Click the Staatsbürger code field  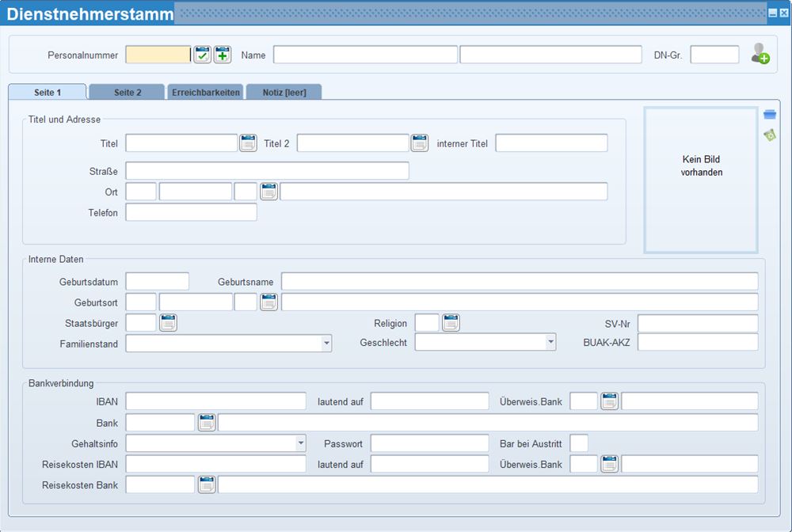point(141,322)
